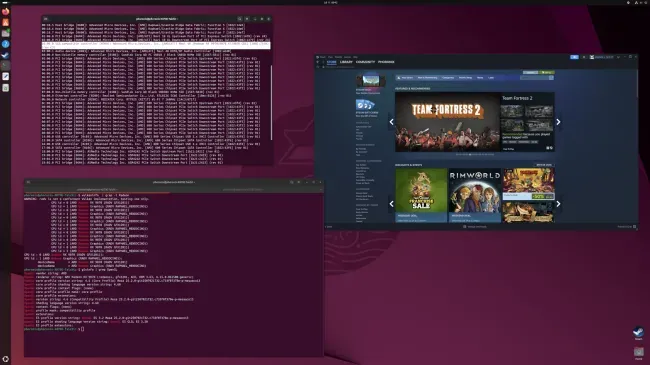
Task: Show next discounts carousel page
Action: pos(558,204)
